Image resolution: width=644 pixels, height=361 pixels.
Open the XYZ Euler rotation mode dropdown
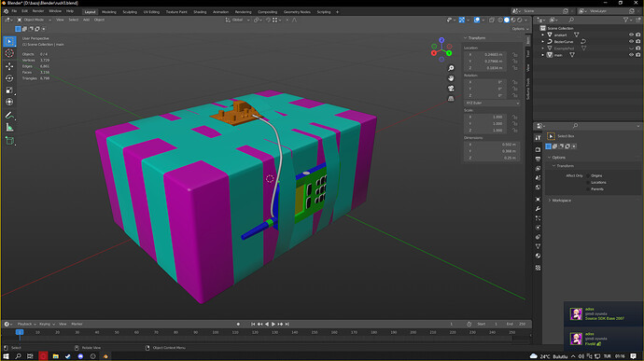point(492,103)
